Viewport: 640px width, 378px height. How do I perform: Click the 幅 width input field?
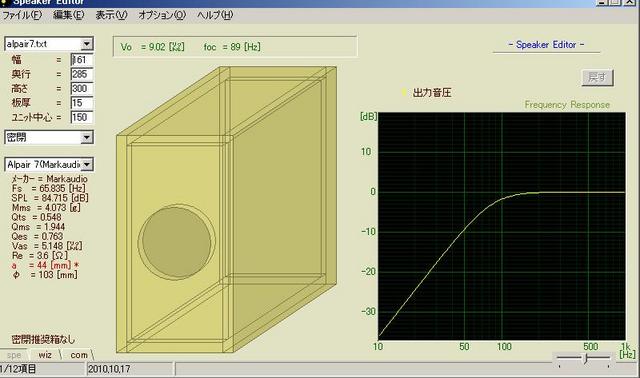coord(82,60)
